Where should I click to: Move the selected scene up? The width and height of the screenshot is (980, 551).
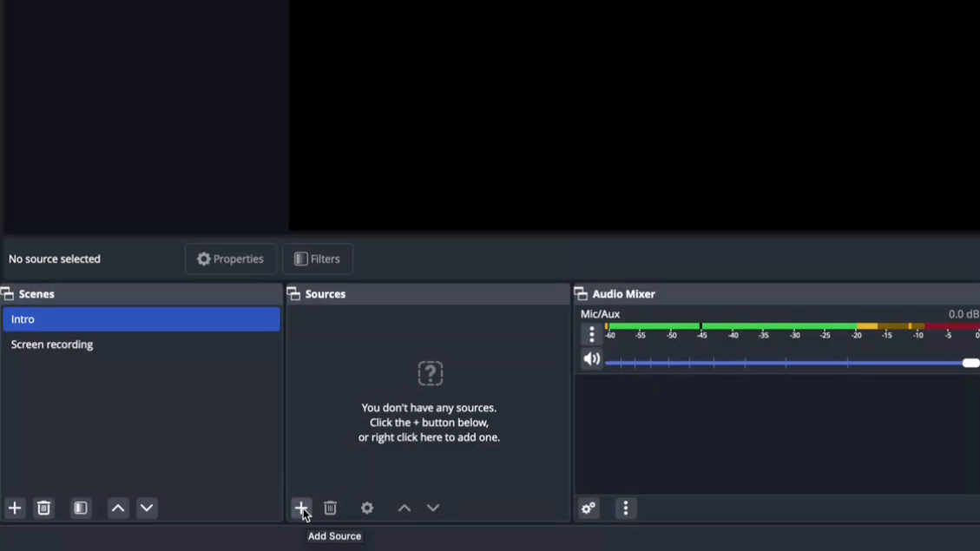click(118, 508)
